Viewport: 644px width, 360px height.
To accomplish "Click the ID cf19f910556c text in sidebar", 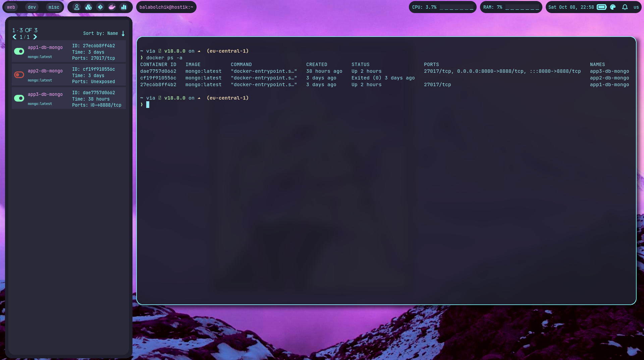I will click(x=94, y=69).
